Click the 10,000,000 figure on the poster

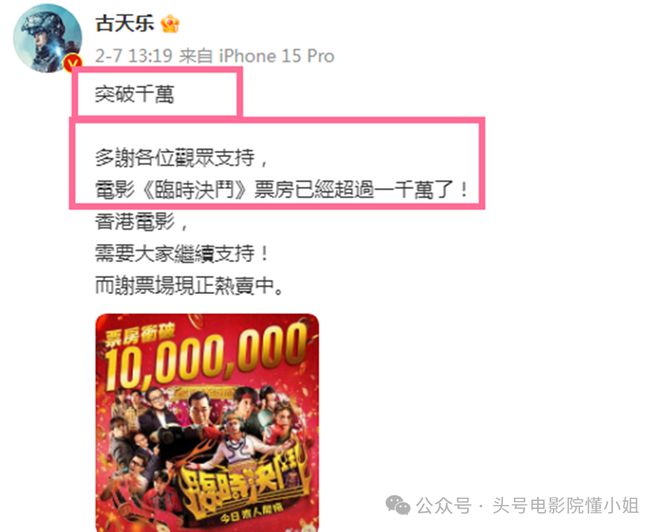pos(206,357)
